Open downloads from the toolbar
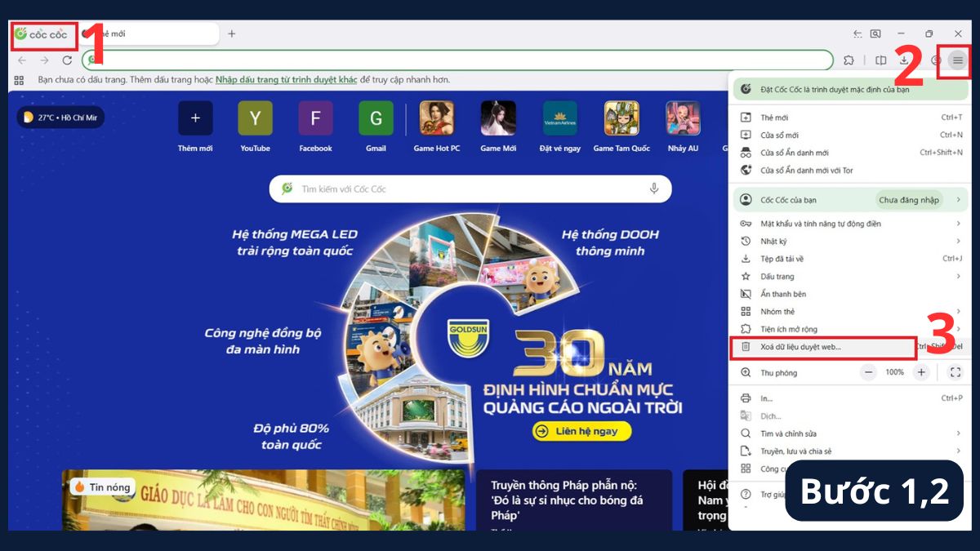Screen dimensions: 980x551 pyautogui.click(x=905, y=60)
